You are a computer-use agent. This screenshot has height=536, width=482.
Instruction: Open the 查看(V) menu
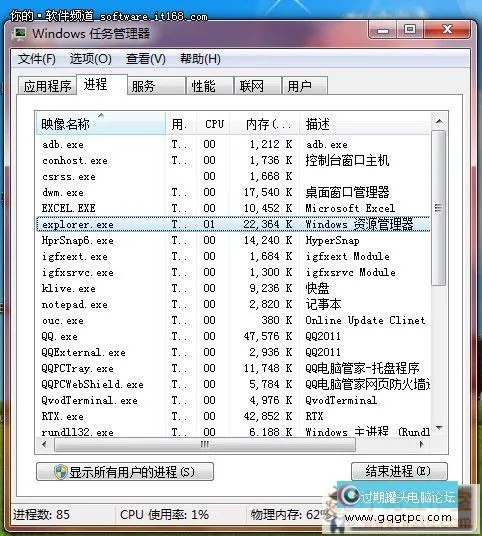[x=146, y=59]
